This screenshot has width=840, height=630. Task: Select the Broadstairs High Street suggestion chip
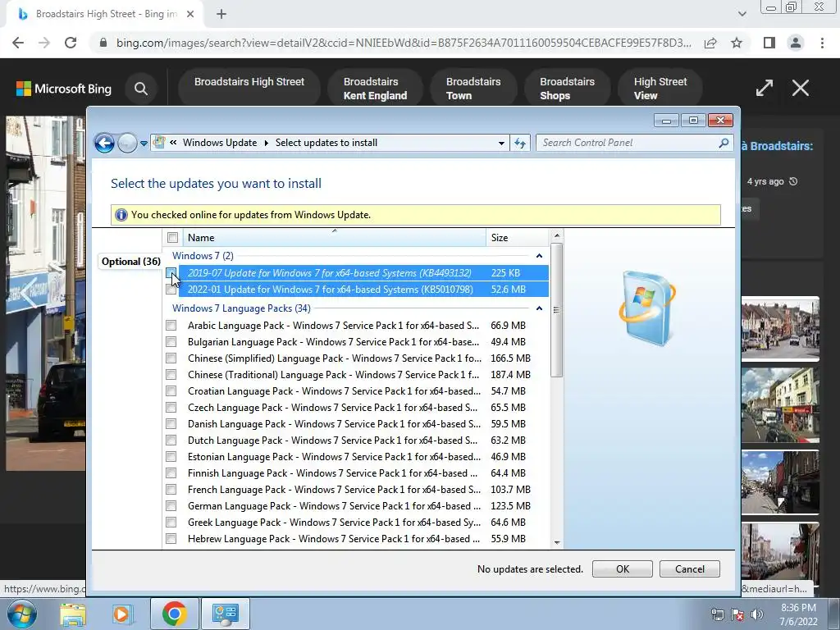coord(249,89)
